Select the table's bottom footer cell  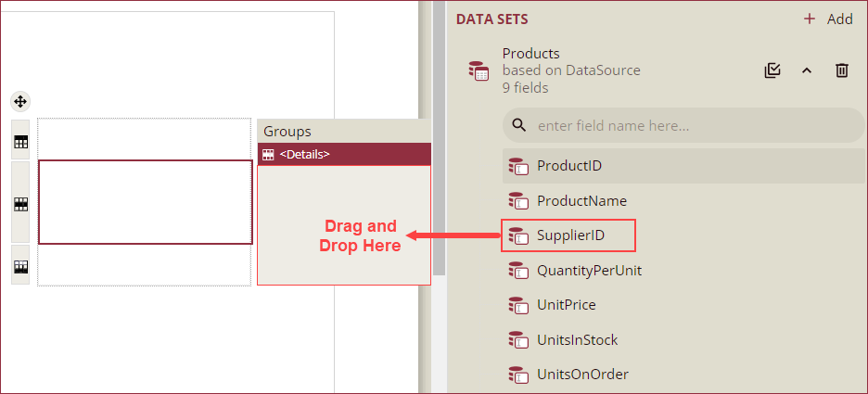coord(145,265)
